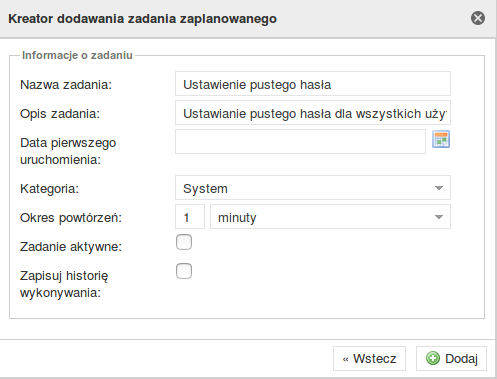Viewport: 497px width, 379px height.
Task: Expand the Kategoria dropdown showing System
Action: pos(313,188)
